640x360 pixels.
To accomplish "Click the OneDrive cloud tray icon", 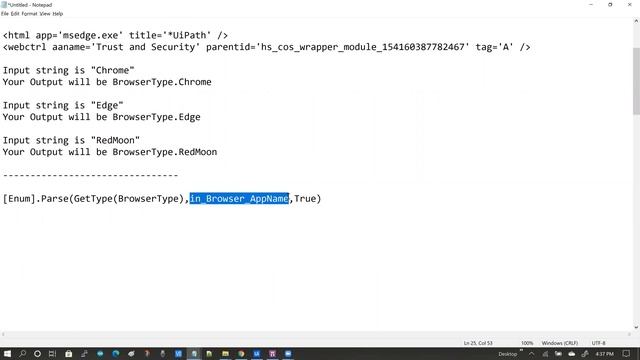I will tap(572, 354).
